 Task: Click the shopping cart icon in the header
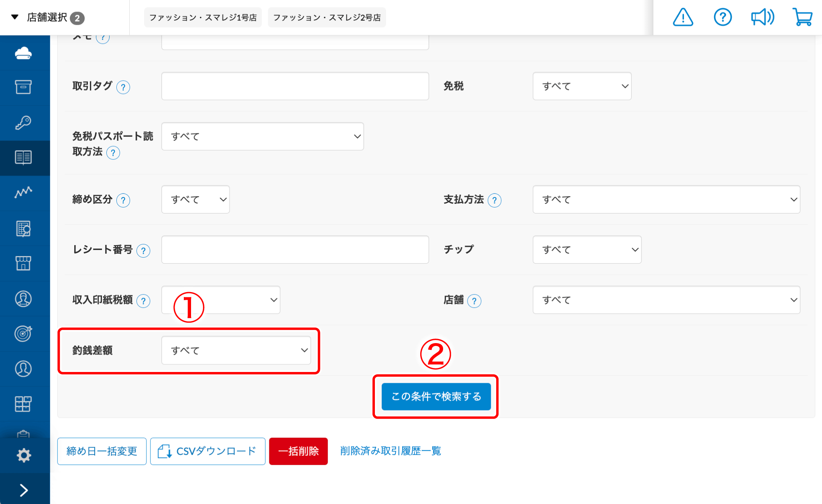click(x=803, y=17)
